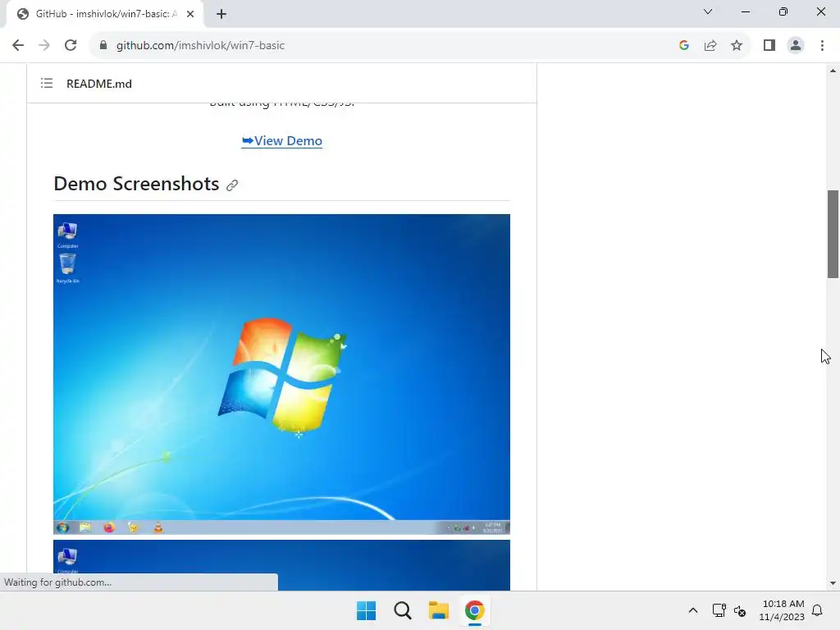
Task: Open the second partially visible screenshot
Action: coord(282,564)
